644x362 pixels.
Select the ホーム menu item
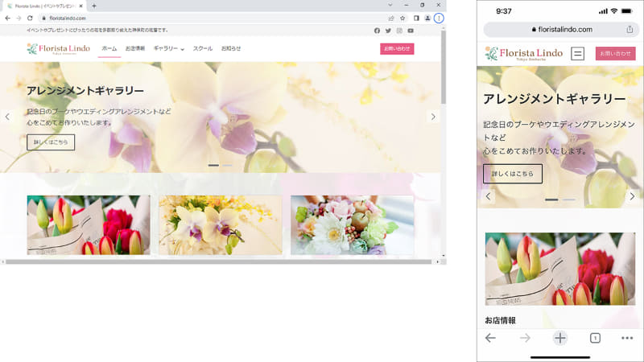[x=109, y=48]
